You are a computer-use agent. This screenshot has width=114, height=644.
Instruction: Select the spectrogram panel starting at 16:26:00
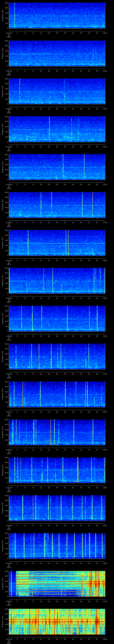coord(57,205)
